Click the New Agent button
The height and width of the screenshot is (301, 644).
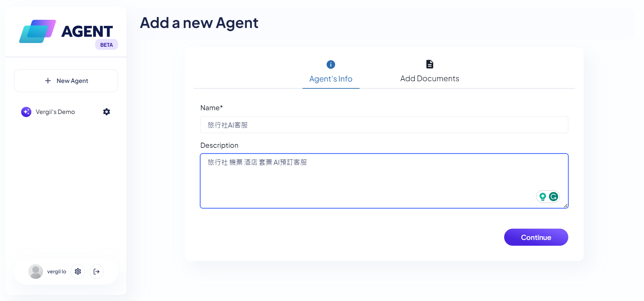coord(66,81)
